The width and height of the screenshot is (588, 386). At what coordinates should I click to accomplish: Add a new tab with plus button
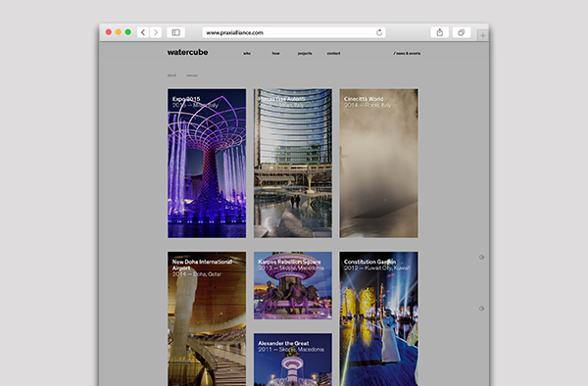coord(482,35)
